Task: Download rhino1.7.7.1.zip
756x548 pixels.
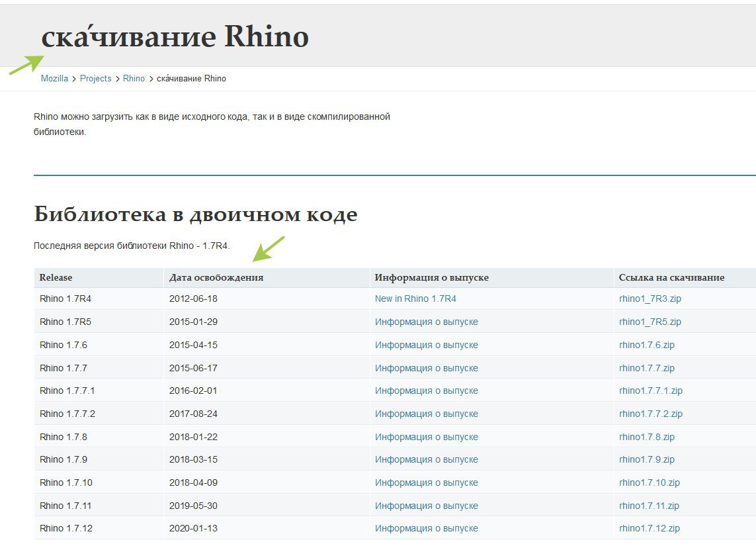Action: coord(651,390)
